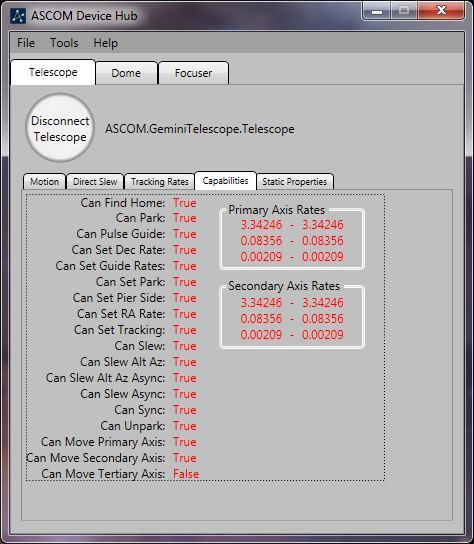Open the Tracking Rates sub-tab
474x544 pixels.
pyautogui.click(x=160, y=181)
